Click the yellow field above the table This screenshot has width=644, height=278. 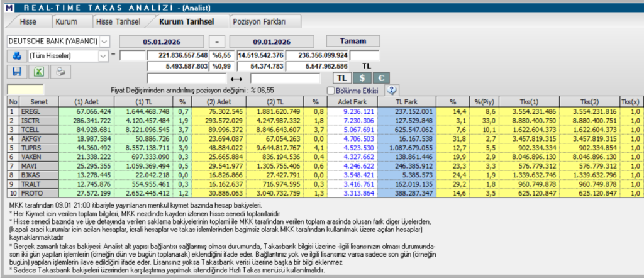(25, 90)
